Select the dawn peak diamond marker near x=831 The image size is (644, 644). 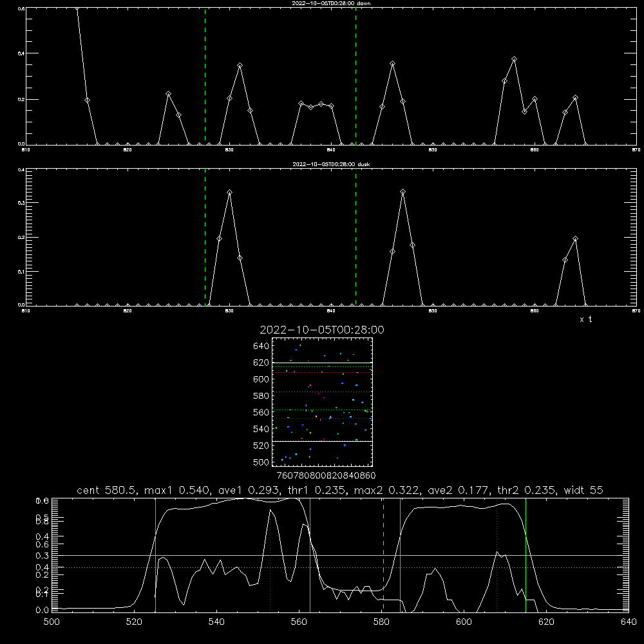pos(240,66)
